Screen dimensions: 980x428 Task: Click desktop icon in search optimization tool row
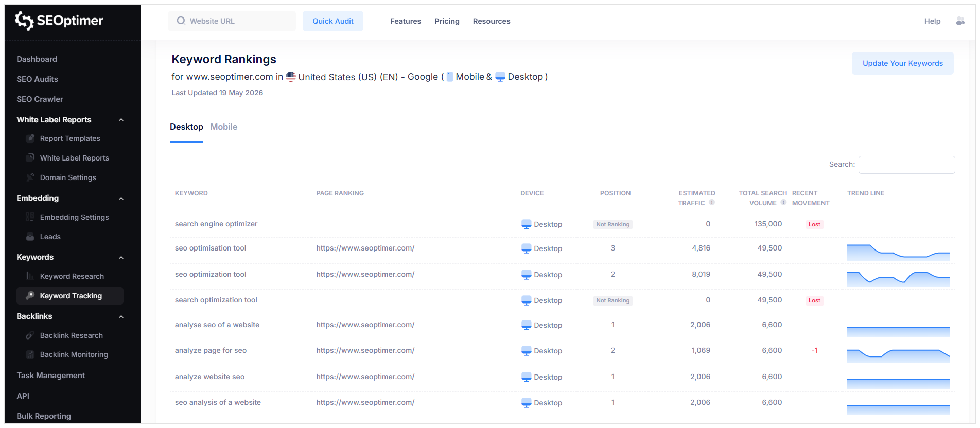point(526,300)
